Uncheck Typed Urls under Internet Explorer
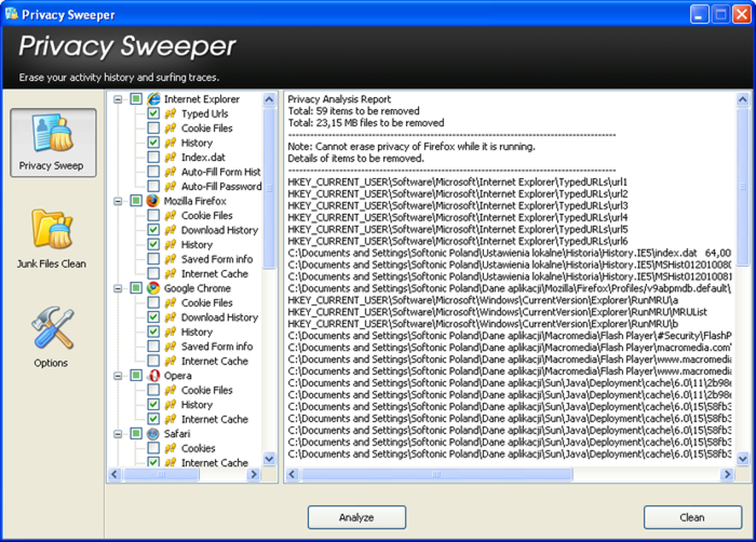 click(153, 113)
